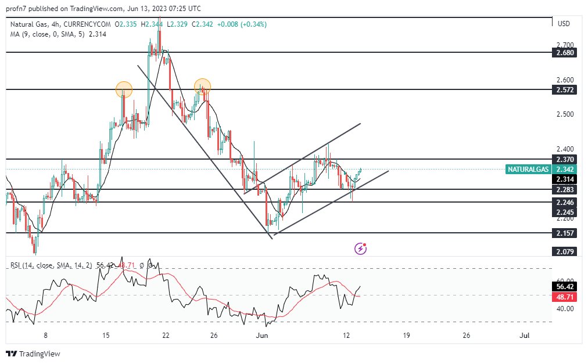
Task: Click the 2.600 axis value
Action: click(565, 80)
